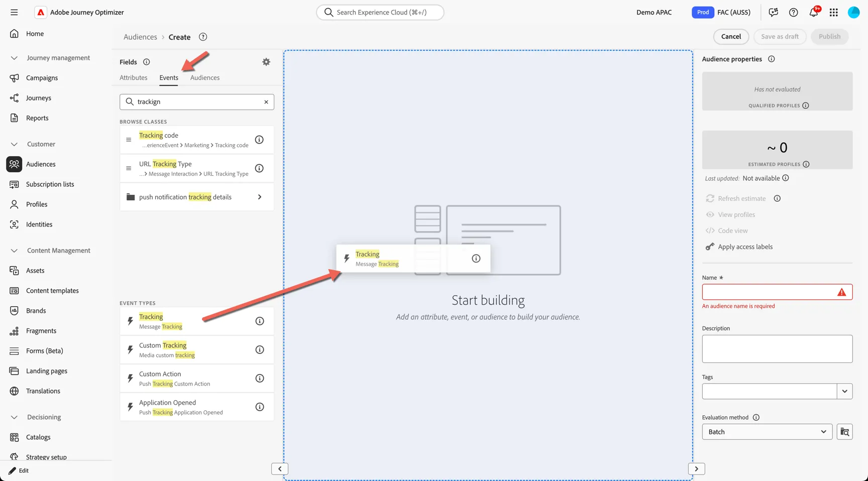Open the hamburger navigation menu

14,12
